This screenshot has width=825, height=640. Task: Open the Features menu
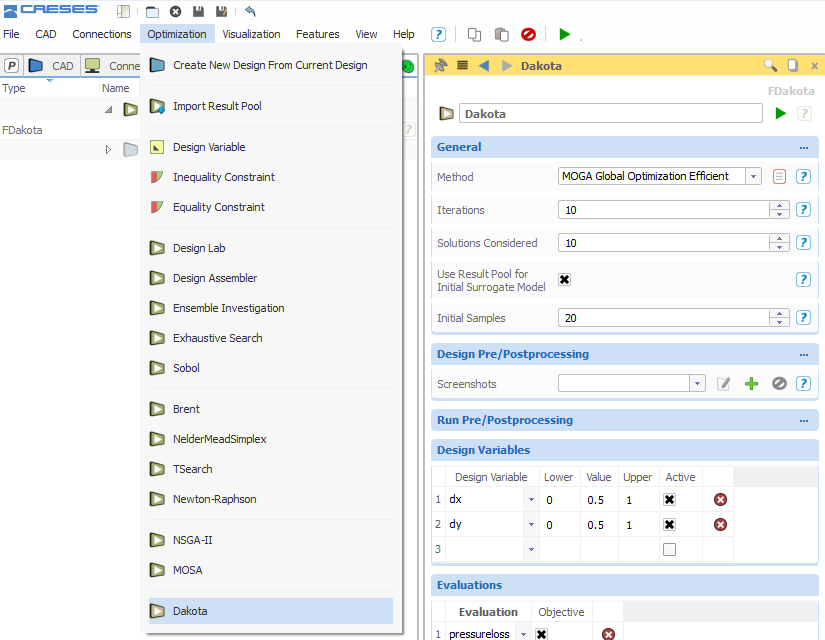click(317, 34)
